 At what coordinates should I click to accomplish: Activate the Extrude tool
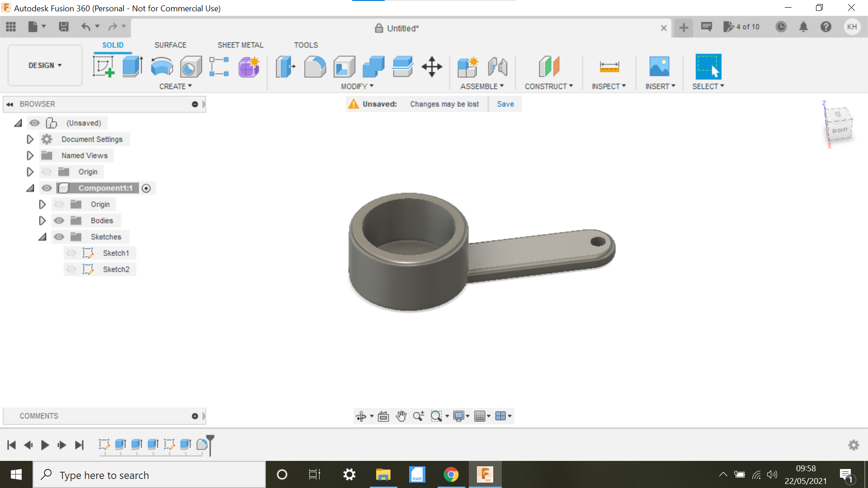(x=132, y=67)
